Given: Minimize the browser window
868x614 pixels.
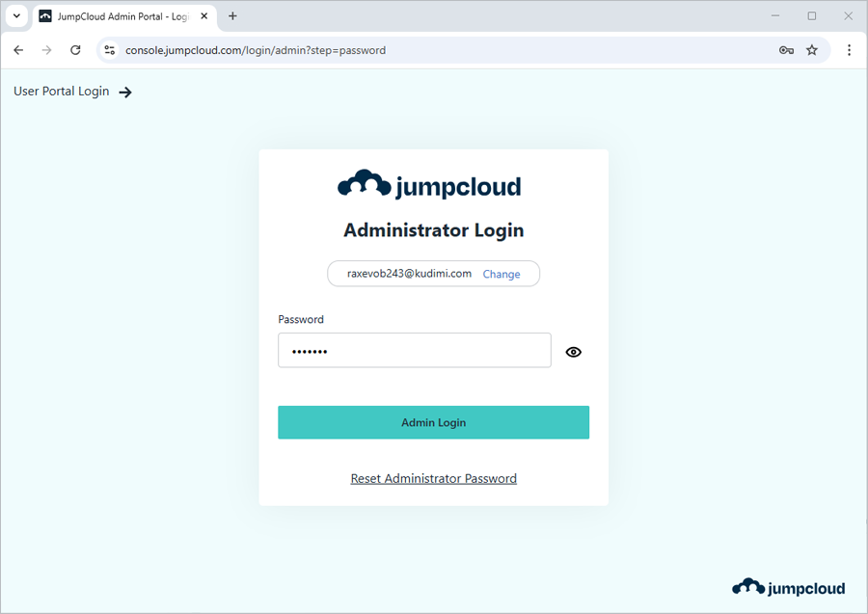Looking at the screenshot, I should point(775,16).
